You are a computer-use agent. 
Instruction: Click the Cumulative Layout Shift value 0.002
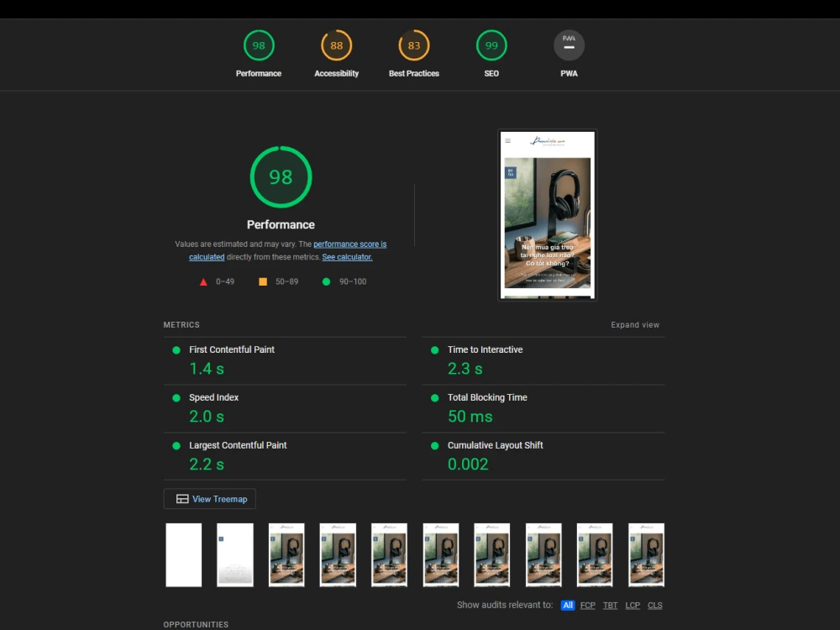point(468,464)
